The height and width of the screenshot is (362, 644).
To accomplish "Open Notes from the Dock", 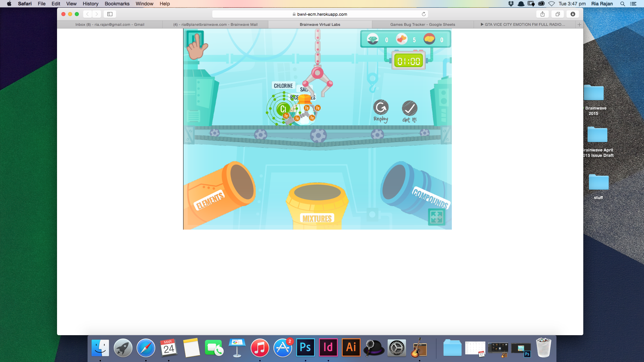I will pos(192,348).
